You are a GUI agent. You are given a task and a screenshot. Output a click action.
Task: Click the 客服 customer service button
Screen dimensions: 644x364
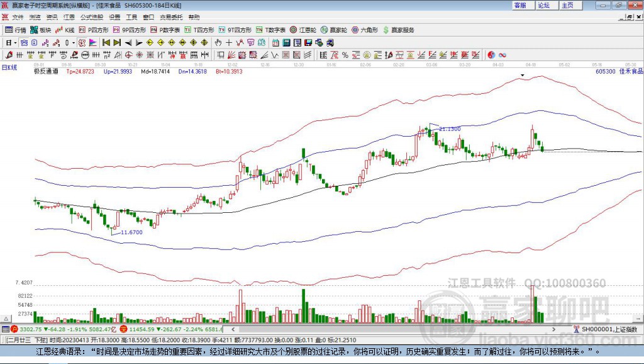point(523,5)
